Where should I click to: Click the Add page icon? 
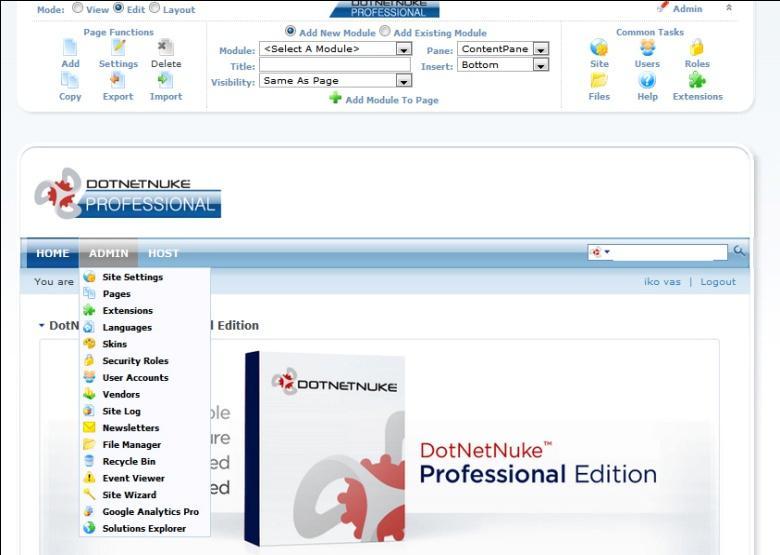tap(70, 48)
